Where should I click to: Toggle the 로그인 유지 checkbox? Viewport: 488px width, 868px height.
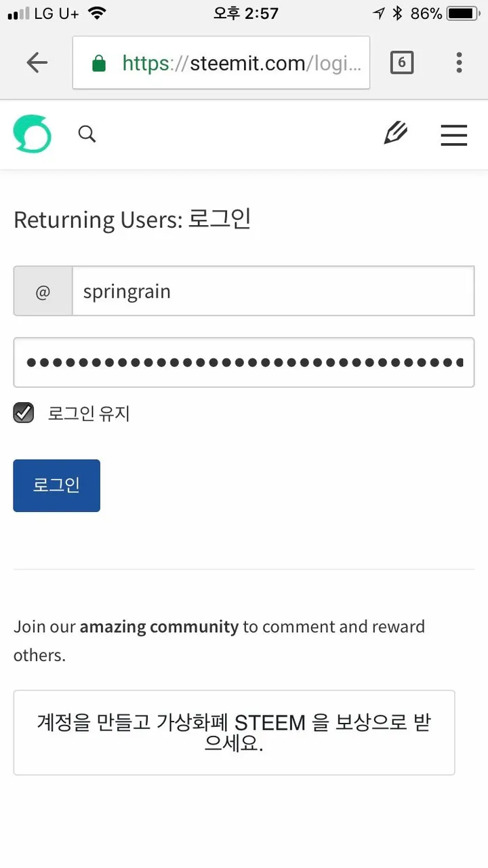point(24,412)
